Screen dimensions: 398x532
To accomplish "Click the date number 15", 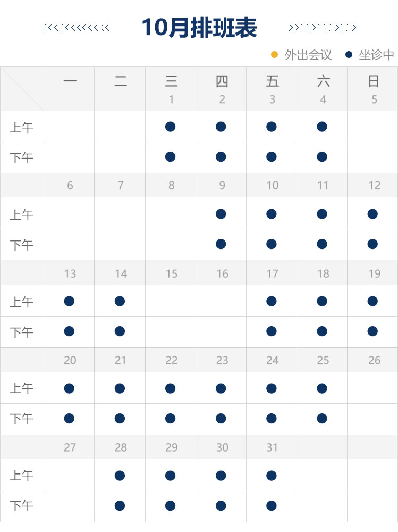I will click(x=171, y=273).
